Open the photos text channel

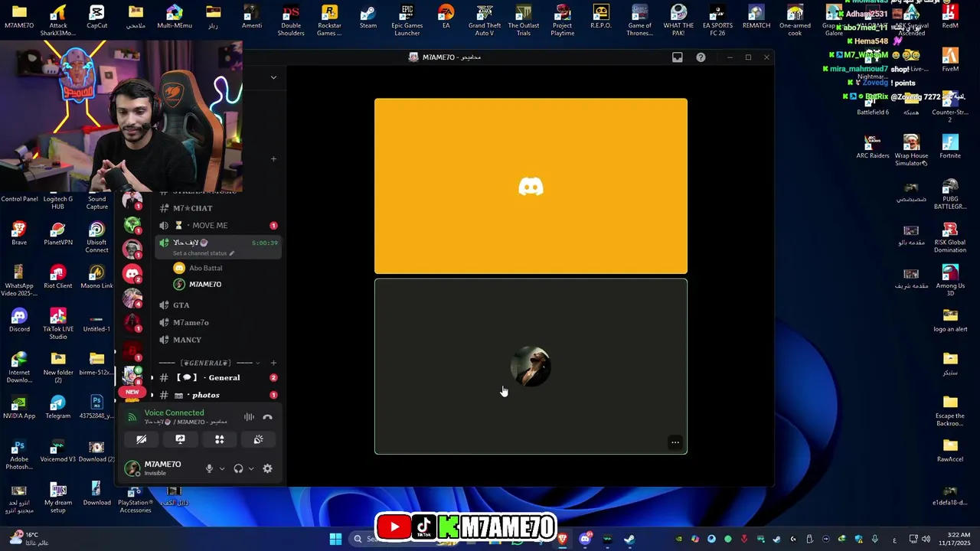205,395
